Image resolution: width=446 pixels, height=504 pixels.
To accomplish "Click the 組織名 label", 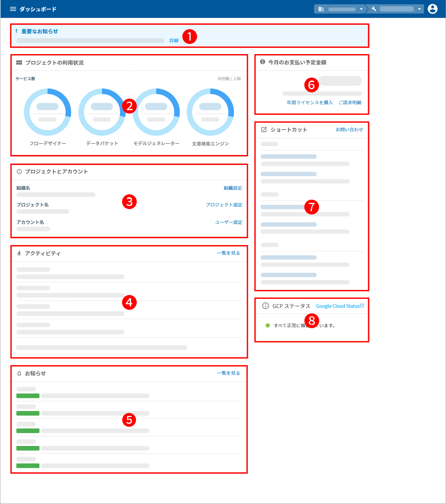I will point(23,188).
